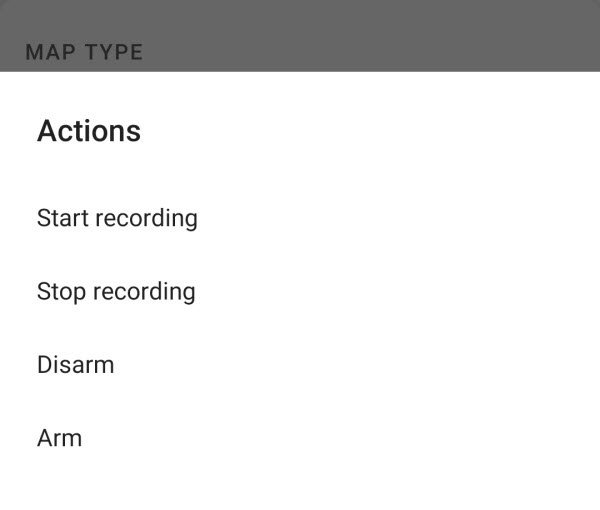Screen dimensions: 600x510
Task: Dismiss dialog by clicking dimmed background
Action: (x=400, y=30)
